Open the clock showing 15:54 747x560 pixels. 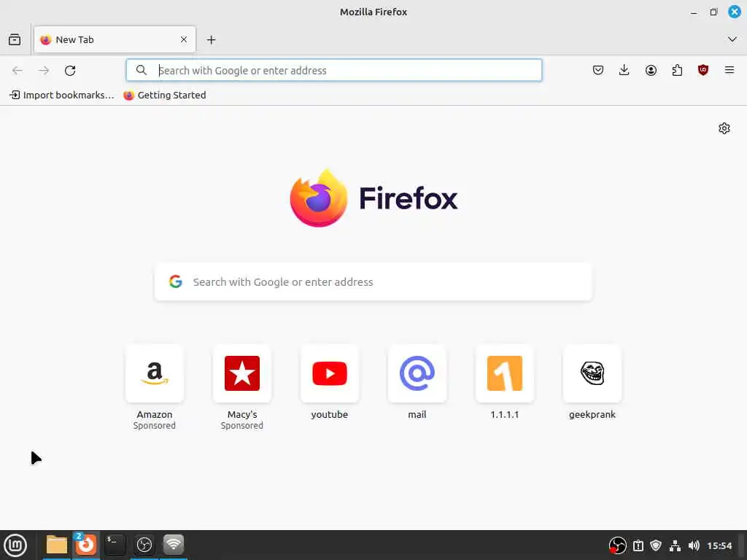719,545
